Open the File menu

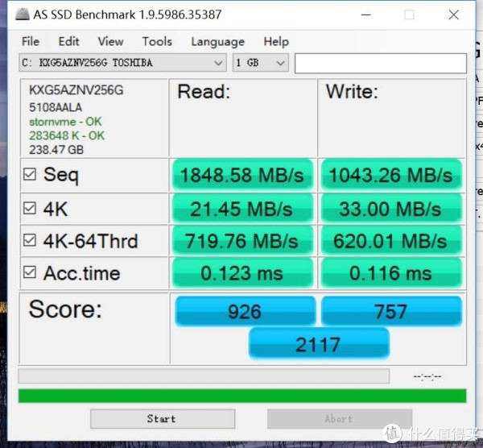[31, 41]
